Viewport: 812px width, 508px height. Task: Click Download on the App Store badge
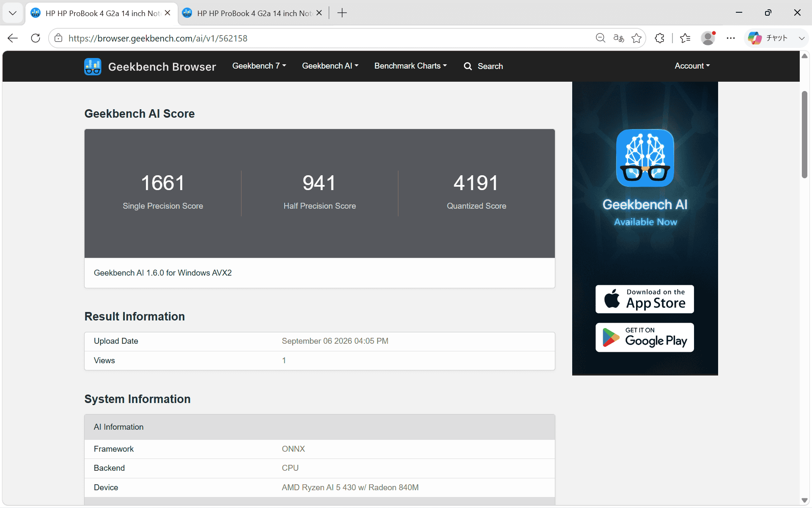point(645,299)
